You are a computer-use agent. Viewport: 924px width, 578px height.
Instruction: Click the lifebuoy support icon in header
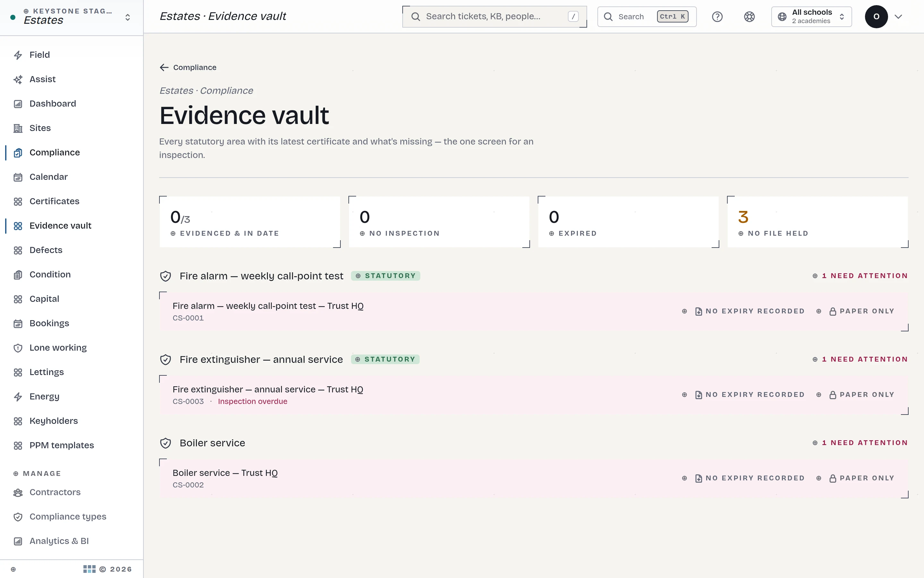click(749, 16)
